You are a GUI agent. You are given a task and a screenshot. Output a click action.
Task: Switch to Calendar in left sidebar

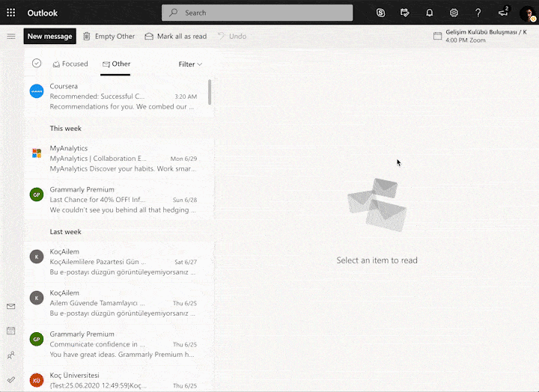10,331
